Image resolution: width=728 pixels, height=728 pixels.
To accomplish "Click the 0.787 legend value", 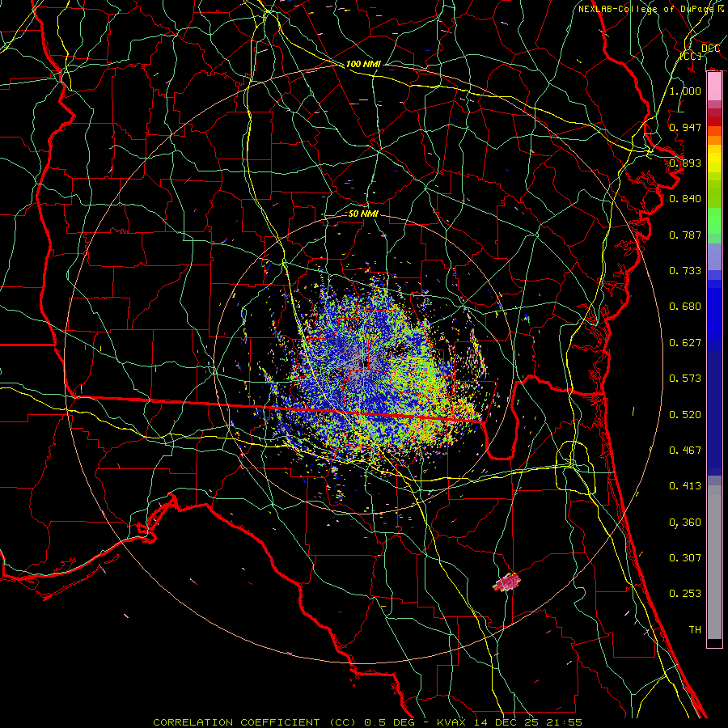I will point(685,235).
